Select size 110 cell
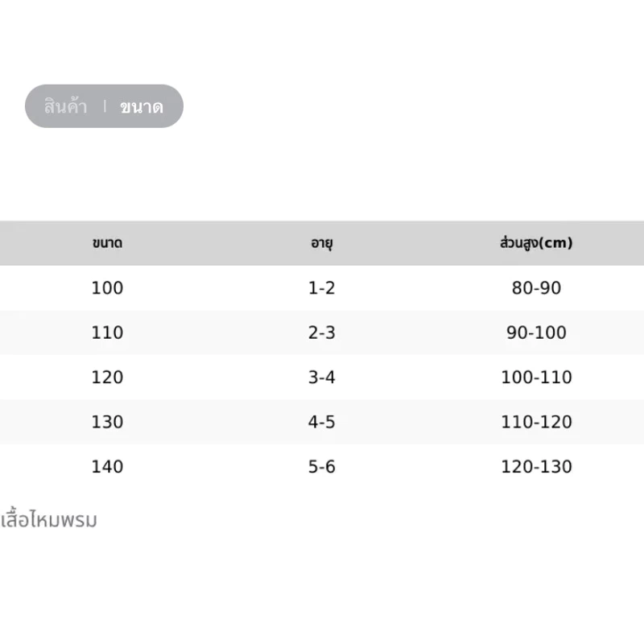 (107, 332)
